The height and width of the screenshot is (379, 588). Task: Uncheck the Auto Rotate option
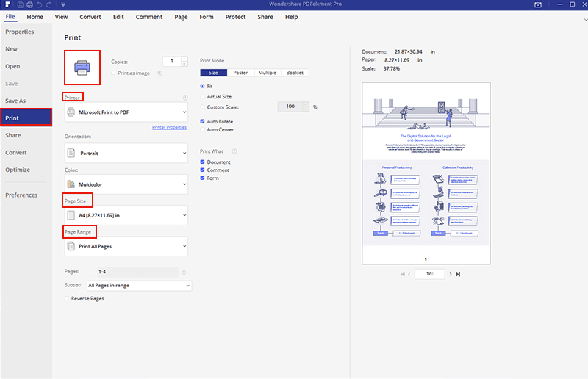tap(204, 121)
